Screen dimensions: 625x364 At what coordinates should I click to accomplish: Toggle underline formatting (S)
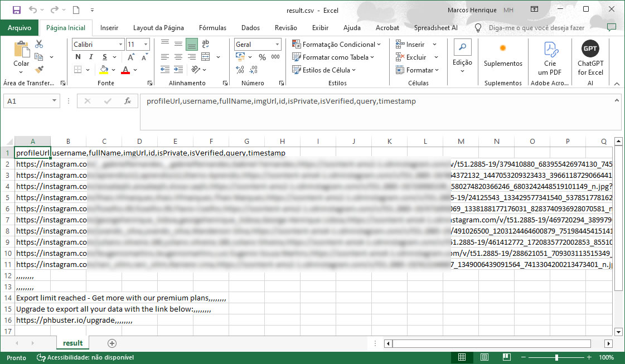coord(104,57)
